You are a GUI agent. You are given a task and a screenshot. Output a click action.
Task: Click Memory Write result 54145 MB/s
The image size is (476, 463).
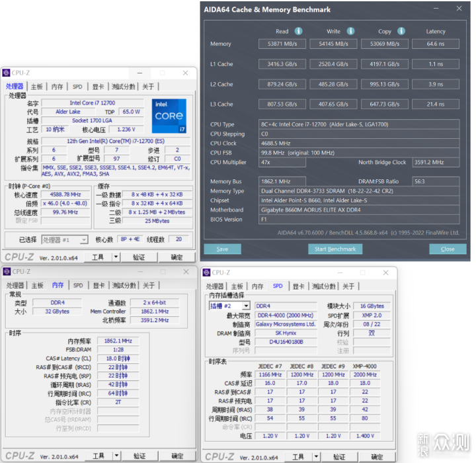[333, 44]
